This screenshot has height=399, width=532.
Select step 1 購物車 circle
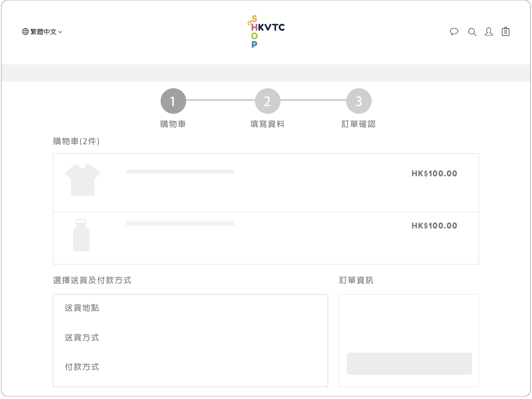173,101
